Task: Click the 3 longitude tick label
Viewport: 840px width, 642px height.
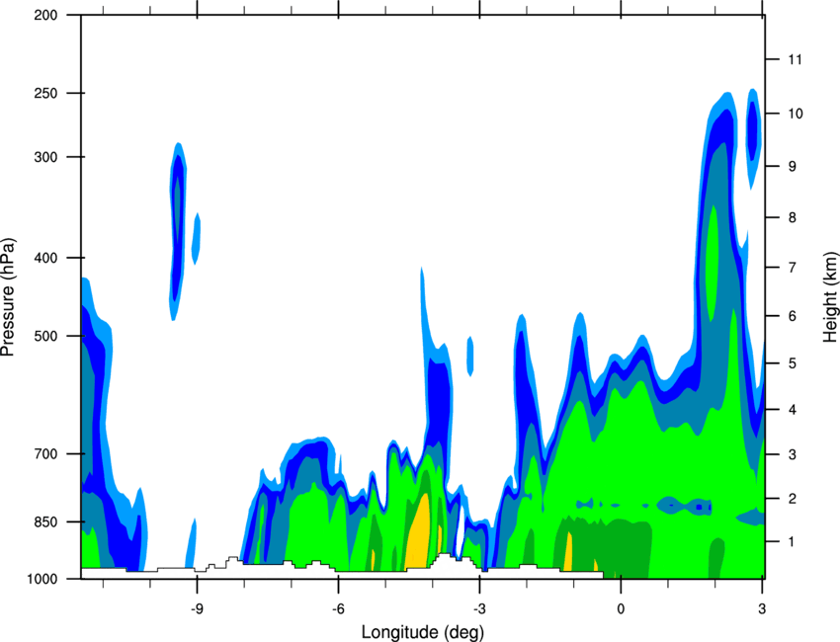Action: click(762, 609)
